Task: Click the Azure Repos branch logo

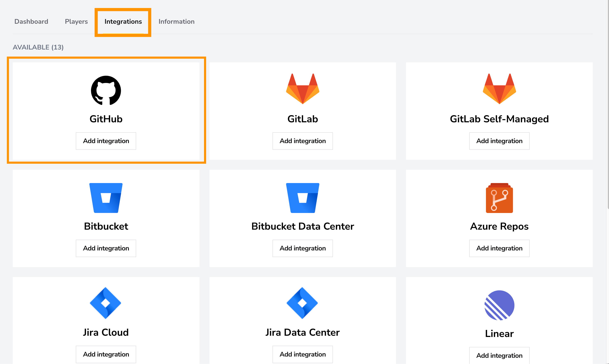Action: click(x=499, y=198)
